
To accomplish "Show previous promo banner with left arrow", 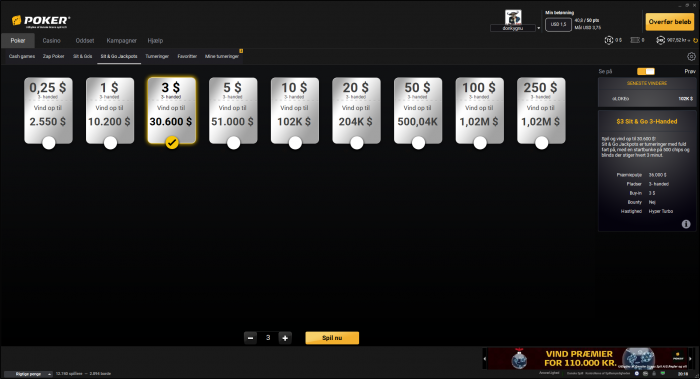I will tap(484, 358).
